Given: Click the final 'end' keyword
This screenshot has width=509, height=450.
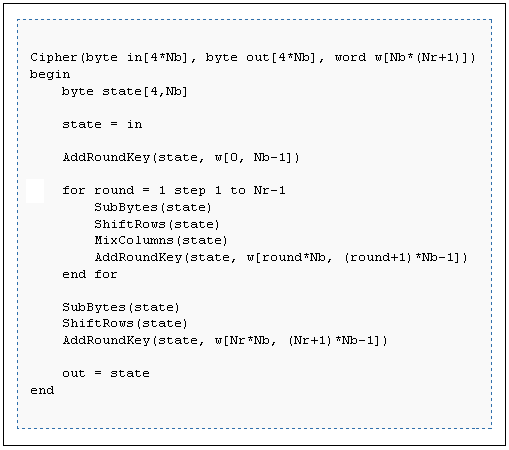Looking at the screenshot, I should (42, 390).
